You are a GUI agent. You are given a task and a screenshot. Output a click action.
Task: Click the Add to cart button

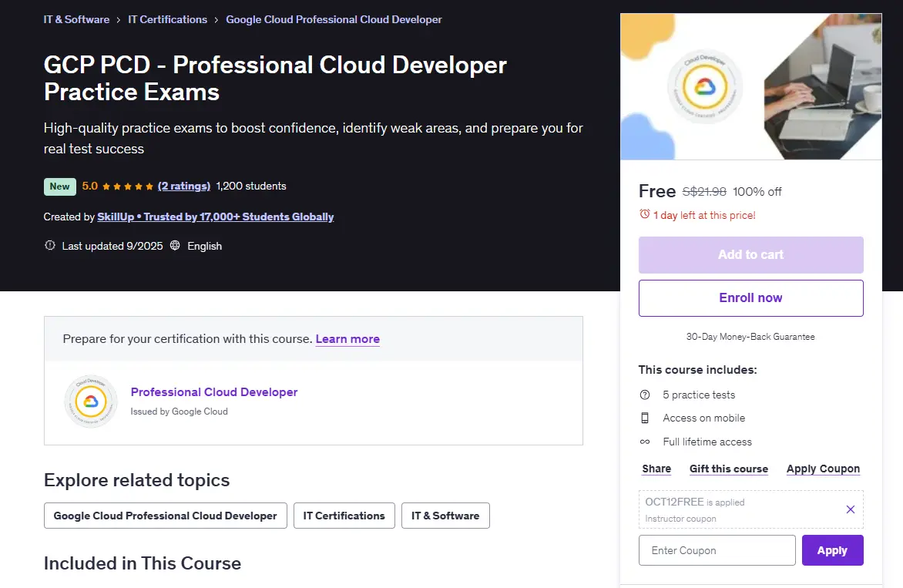pyautogui.click(x=751, y=254)
